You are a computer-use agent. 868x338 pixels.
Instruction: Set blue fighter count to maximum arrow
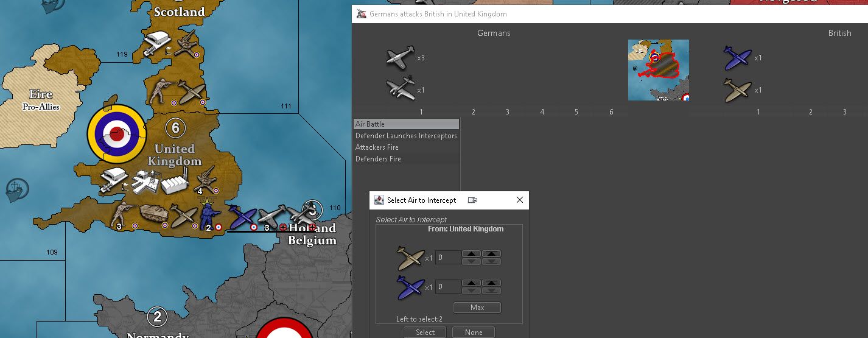point(491,283)
